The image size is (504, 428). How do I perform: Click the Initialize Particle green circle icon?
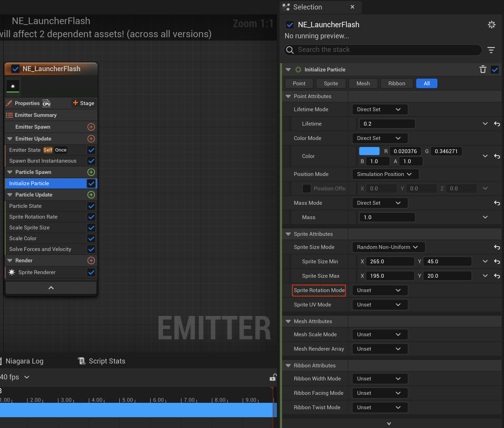tap(298, 70)
